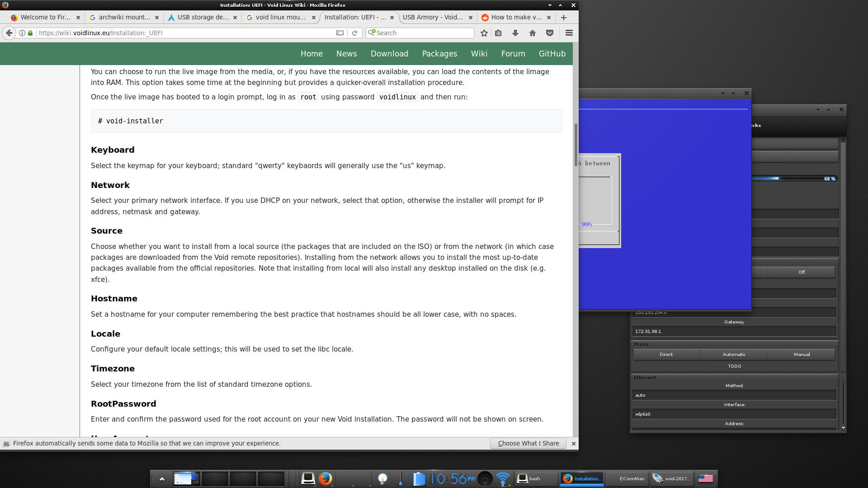Click the URL address field
Image resolution: width=868 pixels, height=488 pixels.
[185, 33]
